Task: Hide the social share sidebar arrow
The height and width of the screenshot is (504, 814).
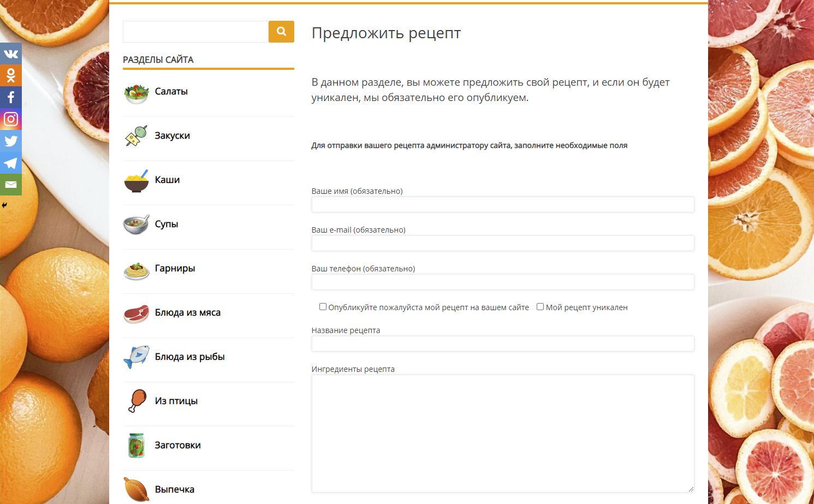Action: point(4,205)
